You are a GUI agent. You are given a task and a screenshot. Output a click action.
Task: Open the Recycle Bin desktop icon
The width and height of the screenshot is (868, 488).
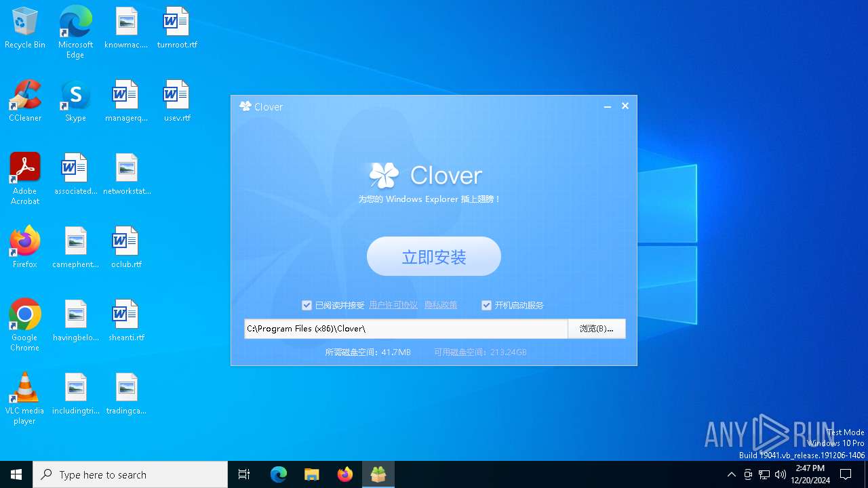point(25,28)
